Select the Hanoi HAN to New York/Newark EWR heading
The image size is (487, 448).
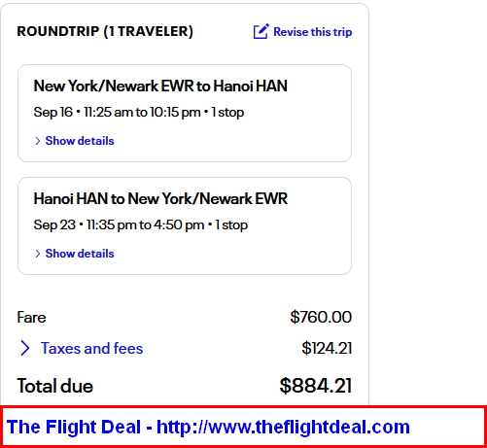160,199
